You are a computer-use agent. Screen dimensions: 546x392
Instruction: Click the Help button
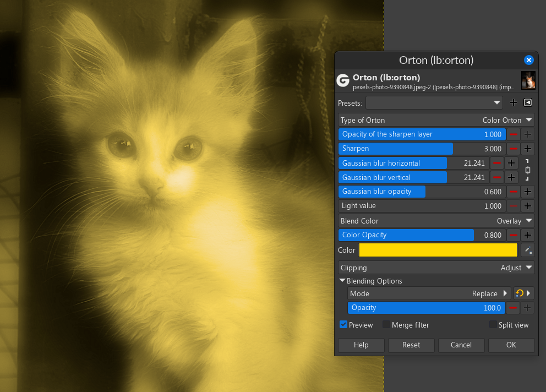click(361, 345)
